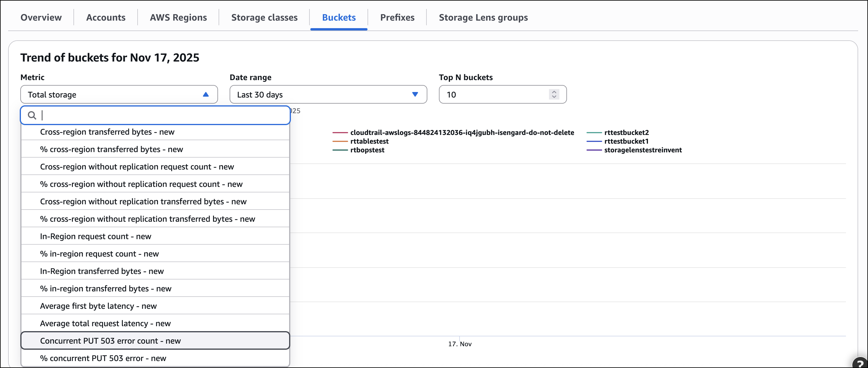This screenshot has width=868, height=368.
Task: Go to the Prefixes tab
Action: tap(397, 17)
